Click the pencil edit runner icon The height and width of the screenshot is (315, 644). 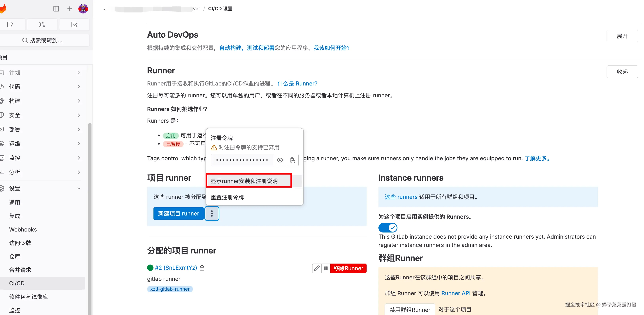316,268
